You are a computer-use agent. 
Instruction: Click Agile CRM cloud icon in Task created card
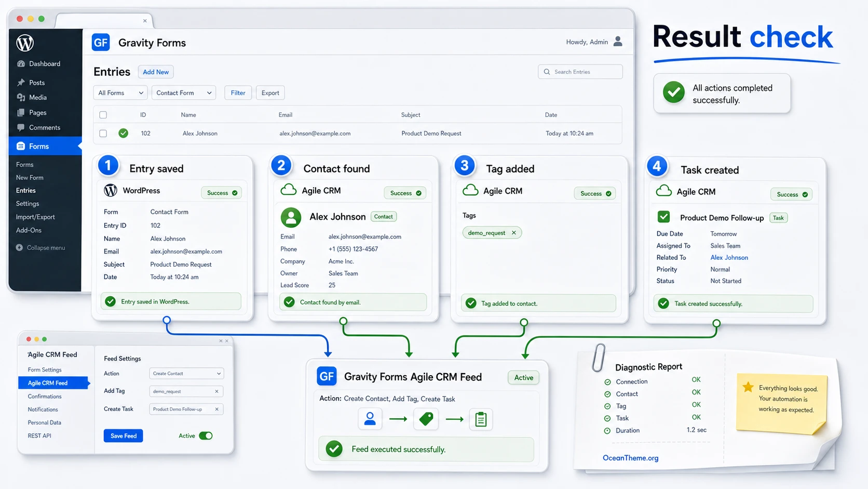point(663,191)
